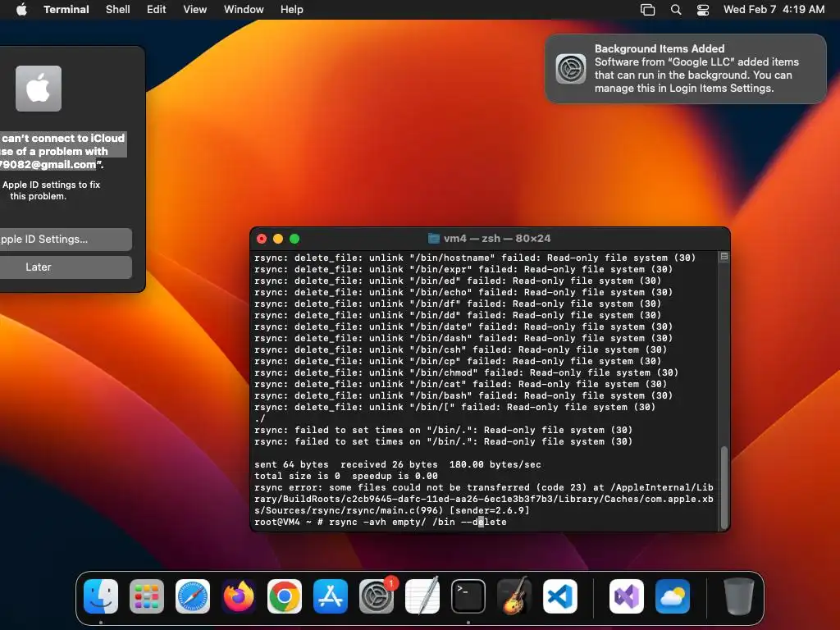This screenshot has height=630, width=840.
Task: Open Google Chrome from the Dock
Action: [285, 596]
